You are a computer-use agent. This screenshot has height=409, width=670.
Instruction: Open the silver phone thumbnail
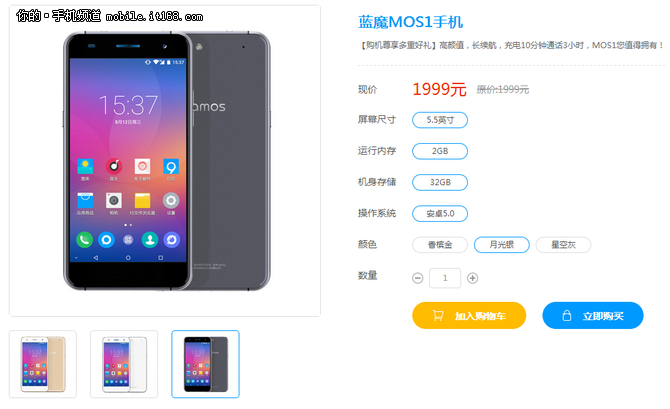click(x=124, y=364)
